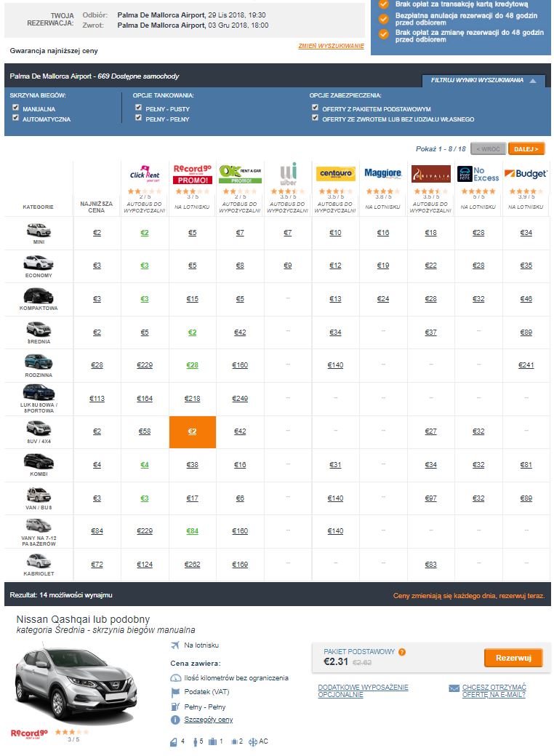
Task: Select Click Rent €4 price for Kombi
Action: coord(145,465)
